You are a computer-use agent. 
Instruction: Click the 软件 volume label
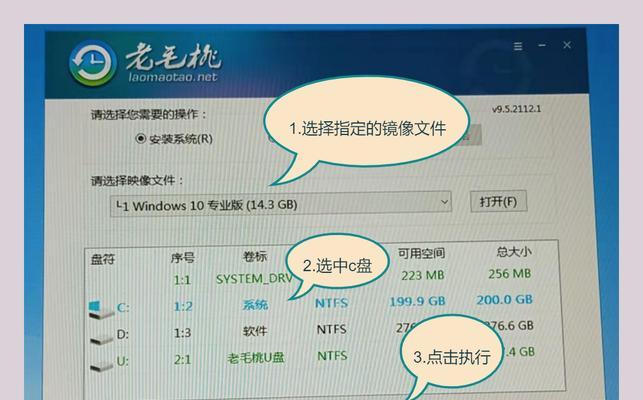pos(255,331)
